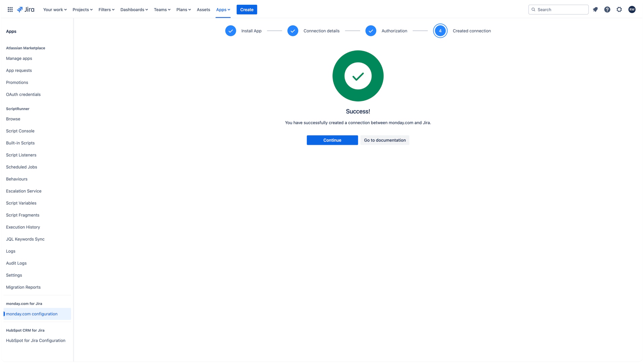Click the Created connection step label
Viewport: 644px width, 363px height.
click(472, 31)
